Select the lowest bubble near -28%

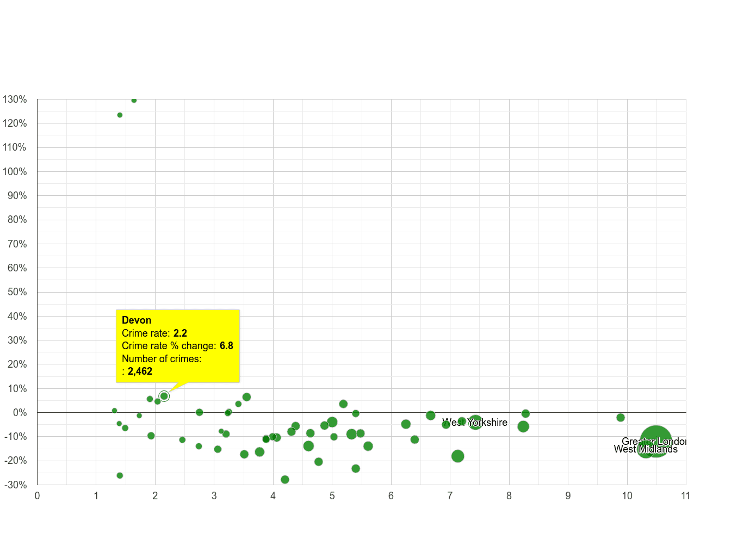coord(285,480)
